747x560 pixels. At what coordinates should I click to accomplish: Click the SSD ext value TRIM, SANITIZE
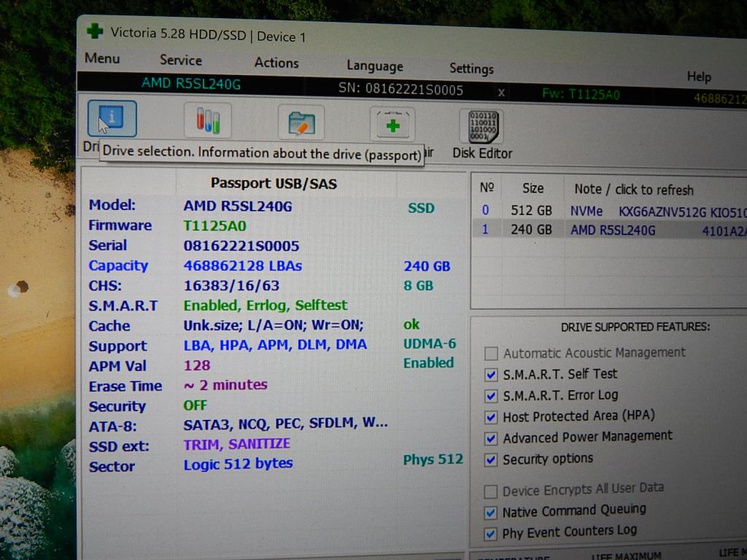pyautogui.click(x=237, y=444)
